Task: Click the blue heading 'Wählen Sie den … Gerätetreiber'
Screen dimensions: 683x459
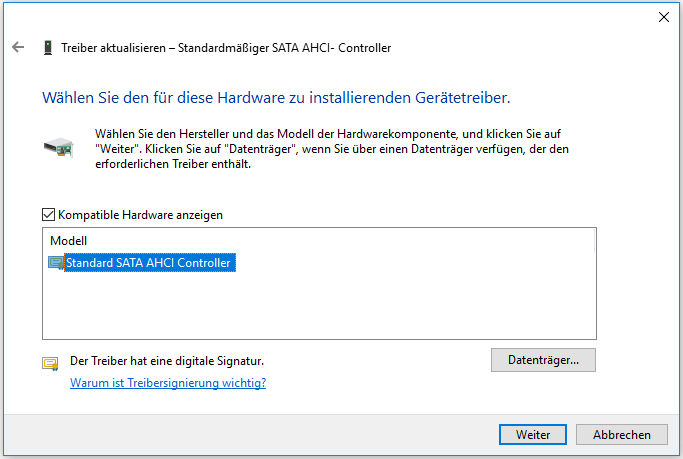Action: click(276, 98)
